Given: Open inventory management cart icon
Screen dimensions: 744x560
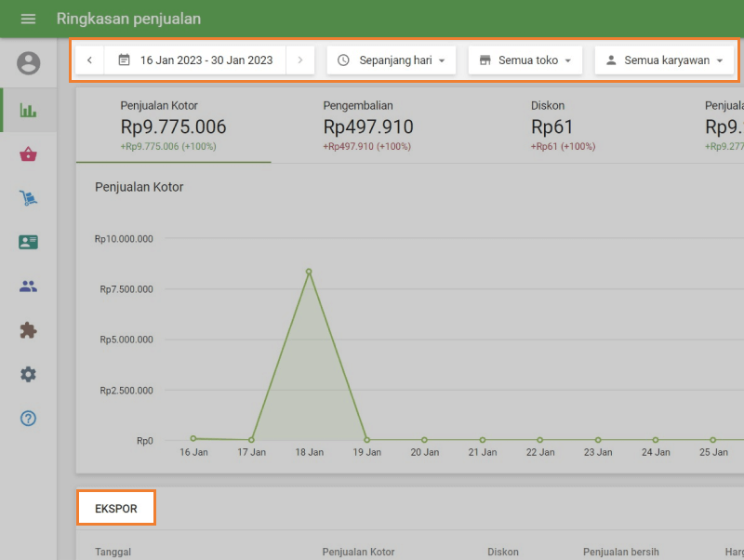Looking at the screenshot, I should [x=29, y=198].
